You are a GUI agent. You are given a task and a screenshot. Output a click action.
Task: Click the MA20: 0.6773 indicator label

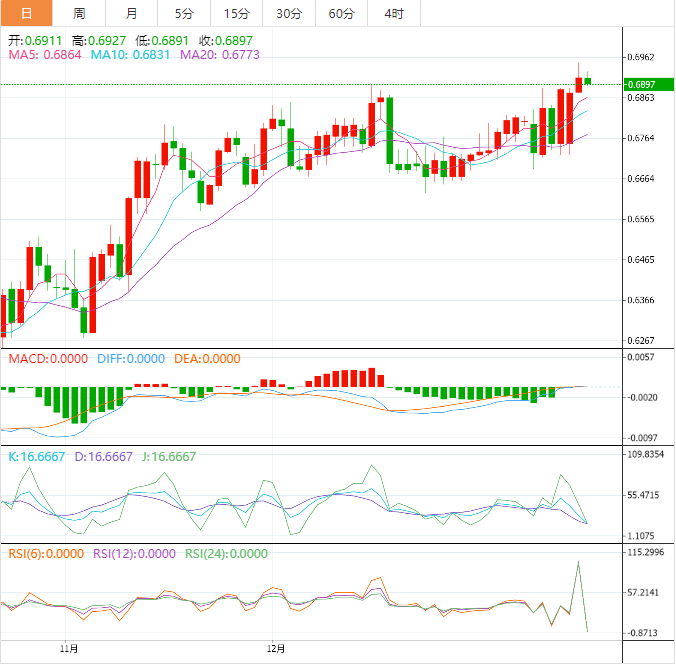coord(219,55)
